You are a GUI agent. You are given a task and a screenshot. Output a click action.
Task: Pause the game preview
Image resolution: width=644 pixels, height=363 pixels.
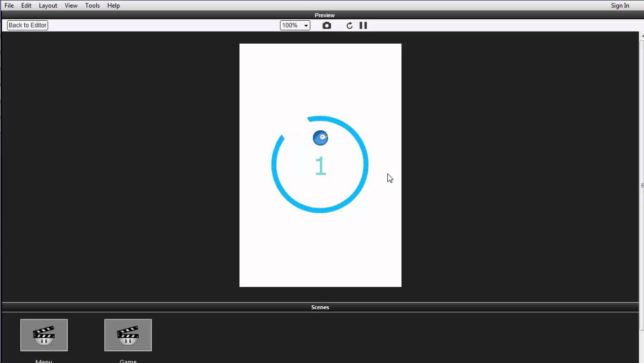tap(363, 25)
